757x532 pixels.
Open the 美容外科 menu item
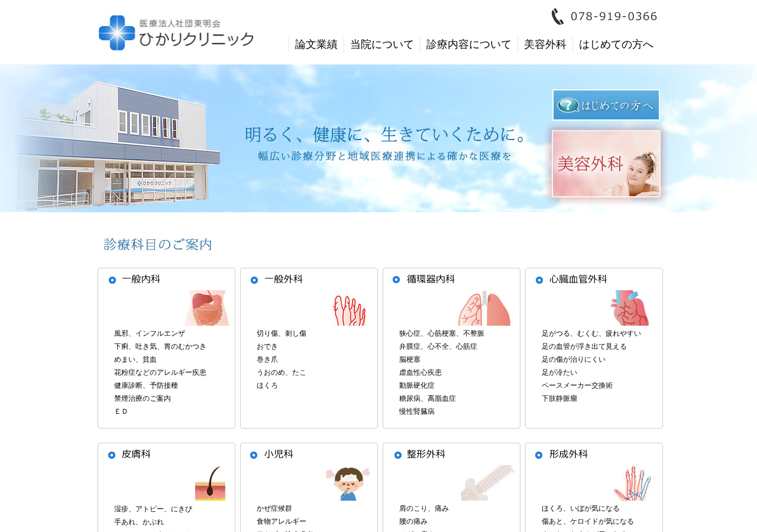[x=545, y=44]
